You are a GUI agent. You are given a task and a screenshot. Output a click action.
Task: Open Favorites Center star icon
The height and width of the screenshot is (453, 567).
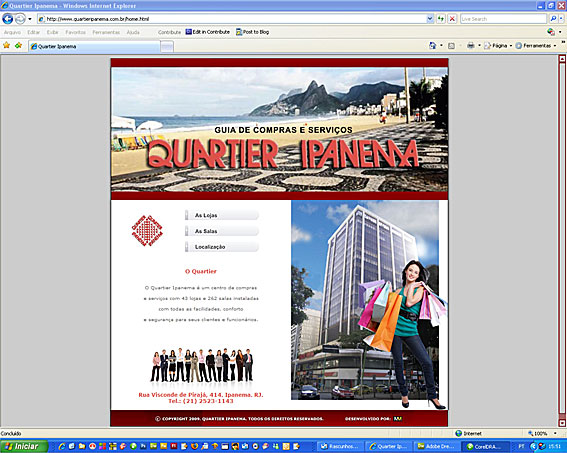pyautogui.click(x=7, y=46)
